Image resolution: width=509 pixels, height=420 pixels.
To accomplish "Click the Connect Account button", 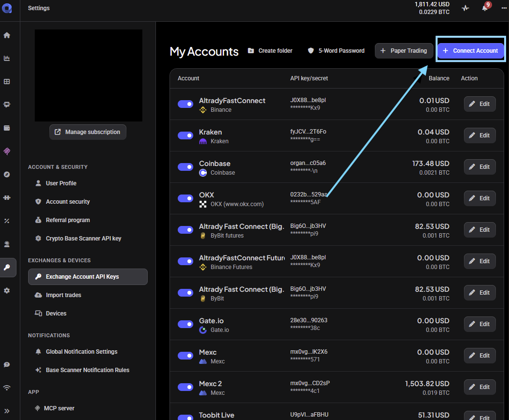I will pyautogui.click(x=470, y=51).
